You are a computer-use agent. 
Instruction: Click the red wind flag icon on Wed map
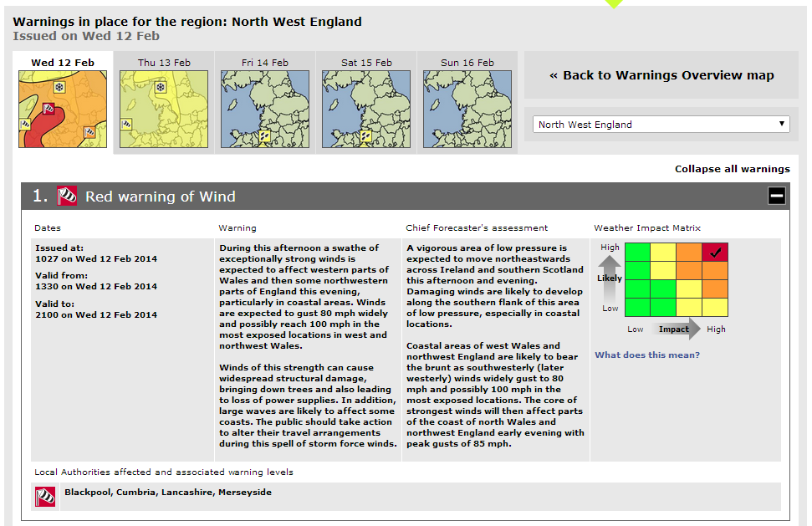click(49, 109)
